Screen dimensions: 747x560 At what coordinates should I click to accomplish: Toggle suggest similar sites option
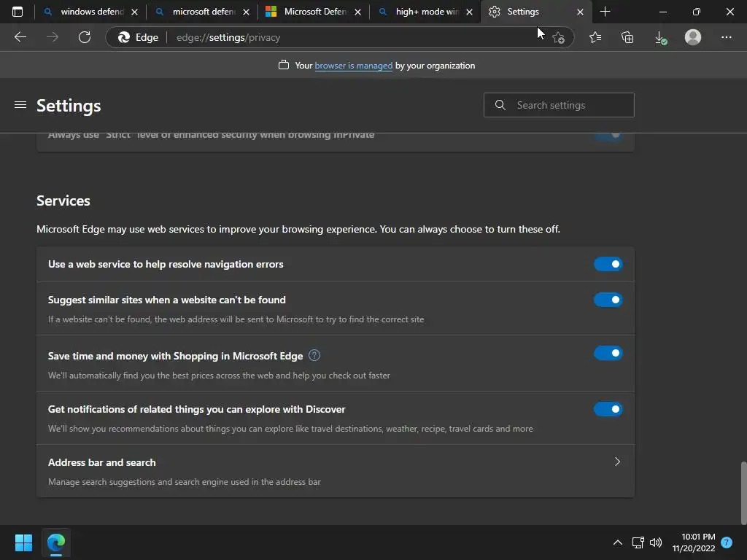(x=608, y=300)
